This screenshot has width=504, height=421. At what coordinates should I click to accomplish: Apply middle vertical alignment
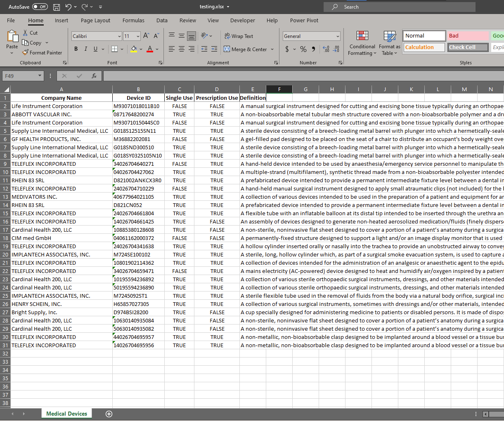[182, 36]
